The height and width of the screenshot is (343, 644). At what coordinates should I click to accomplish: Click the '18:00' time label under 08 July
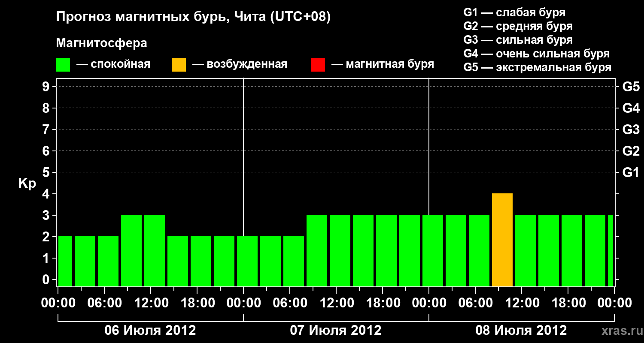click(568, 303)
